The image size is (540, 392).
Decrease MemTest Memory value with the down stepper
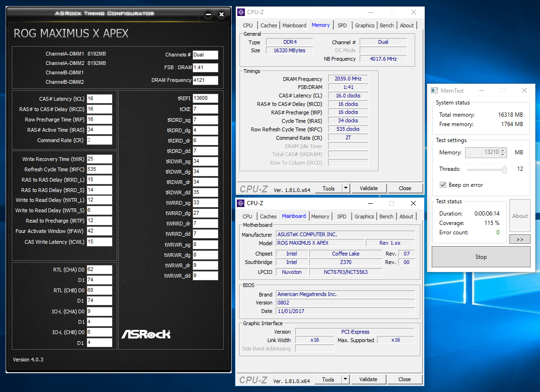(x=503, y=154)
